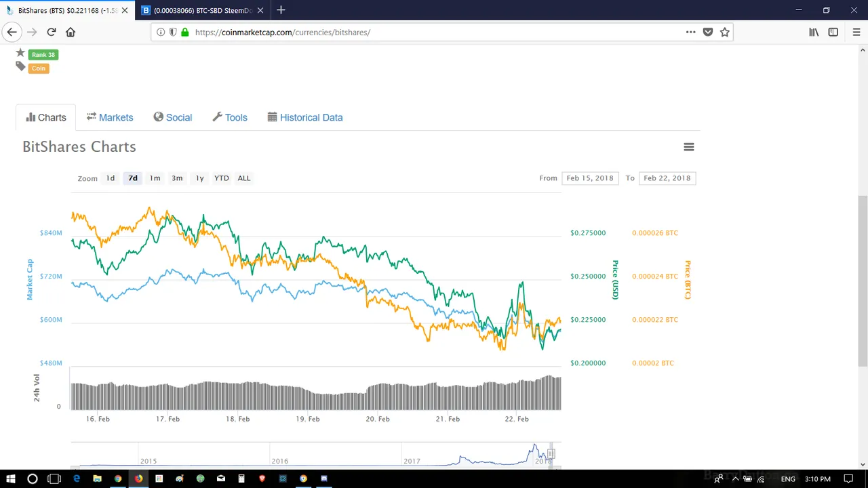Go to the browser home page
This screenshot has height=488, width=868.
tap(71, 32)
